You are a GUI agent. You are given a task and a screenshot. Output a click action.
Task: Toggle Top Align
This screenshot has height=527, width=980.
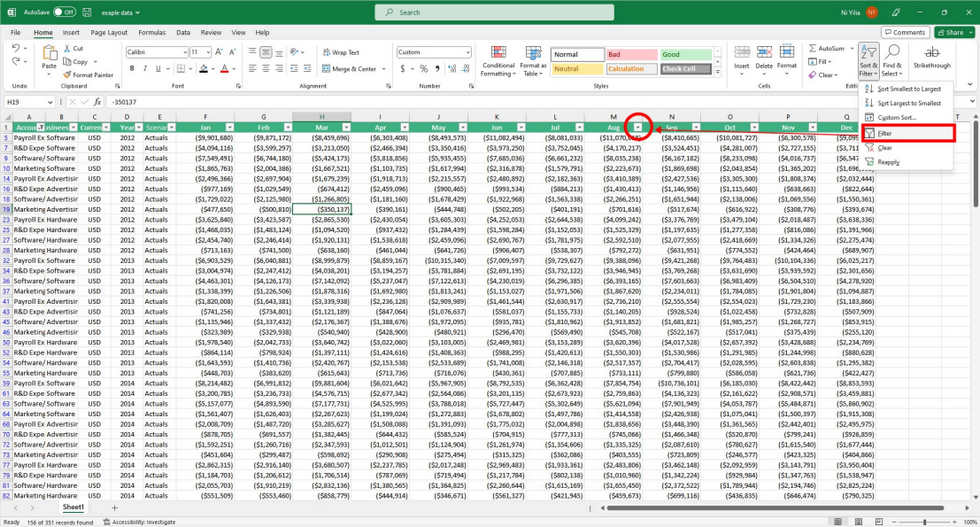252,53
